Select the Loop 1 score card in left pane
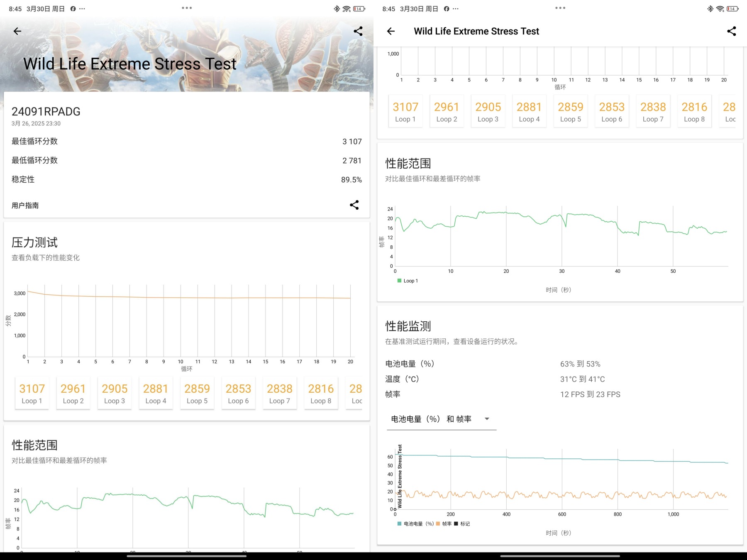Image resolution: width=747 pixels, height=560 pixels. (32, 393)
